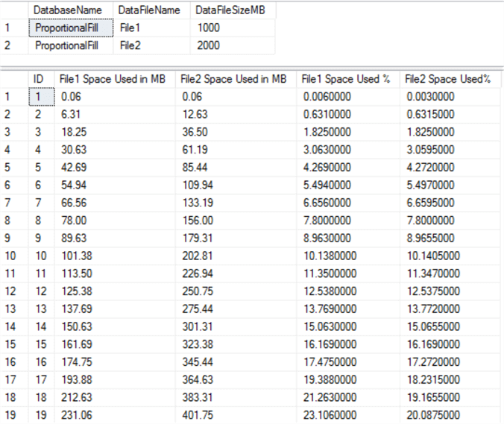Screen dimensions: 504x424
Task: Click the 364.63 cell
Action: [236, 380]
